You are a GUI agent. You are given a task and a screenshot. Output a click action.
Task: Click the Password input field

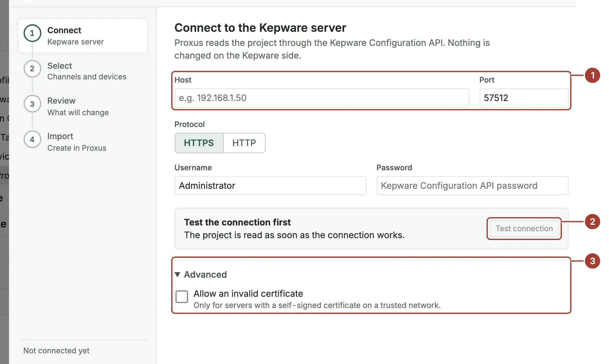tap(472, 186)
